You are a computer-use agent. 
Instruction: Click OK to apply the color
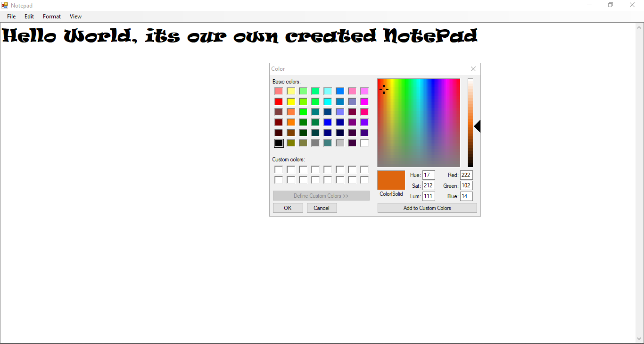(x=288, y=208)
